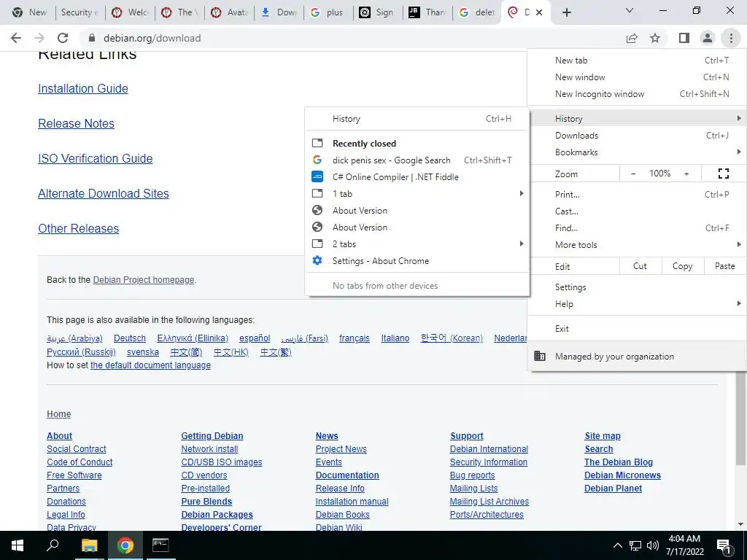Open the notification center icon
The width and height of the screenshot is (747, 560).
coord(724,545)
